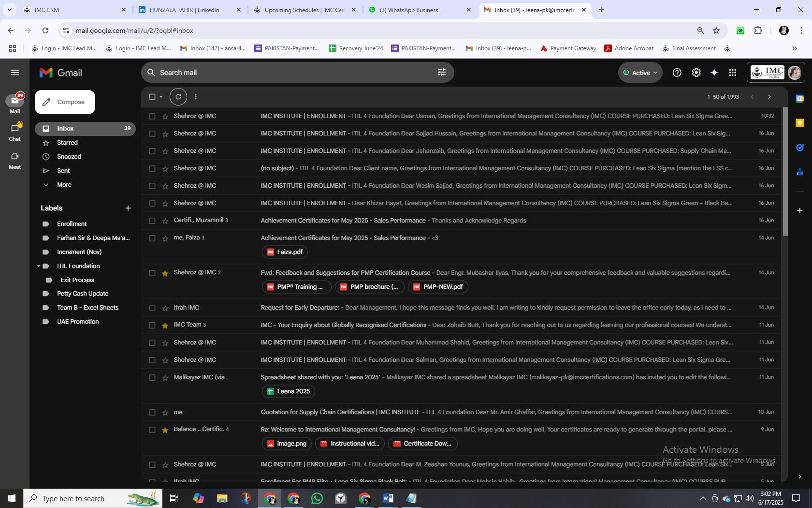Click the Compose button
812x508 pixels.
[x=65, y=102]
